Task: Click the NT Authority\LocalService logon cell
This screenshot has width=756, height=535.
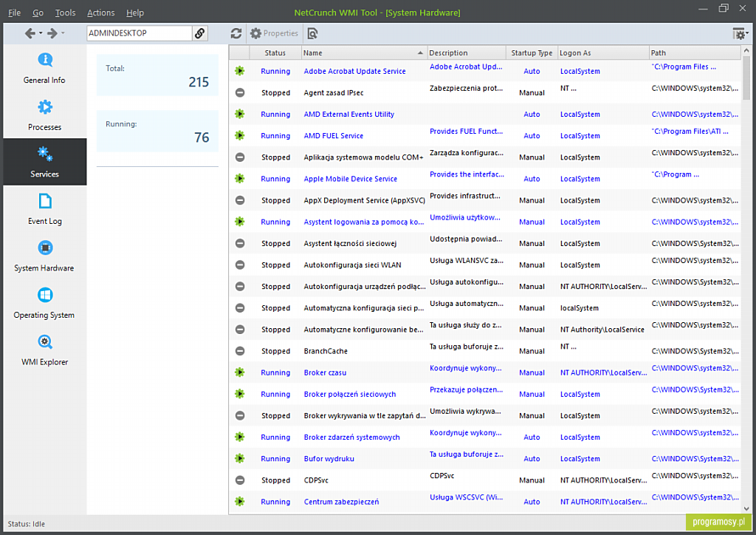Action: (602, 330)
